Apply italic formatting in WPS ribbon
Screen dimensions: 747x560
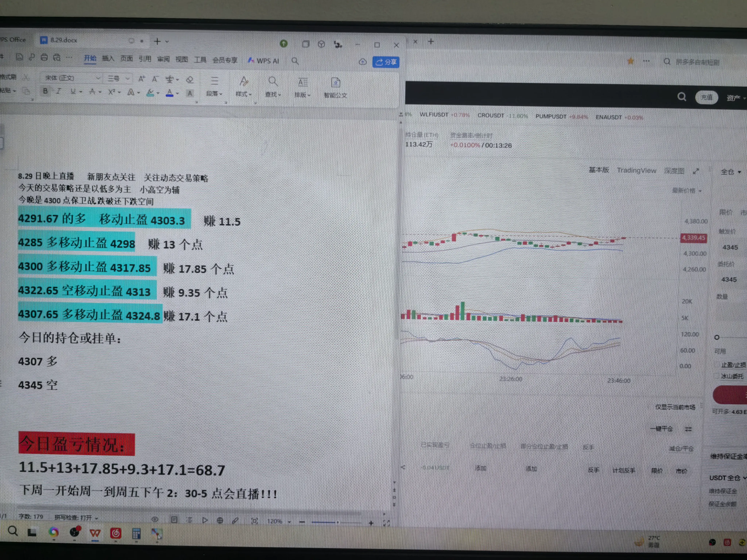click(x=59, y=92)
